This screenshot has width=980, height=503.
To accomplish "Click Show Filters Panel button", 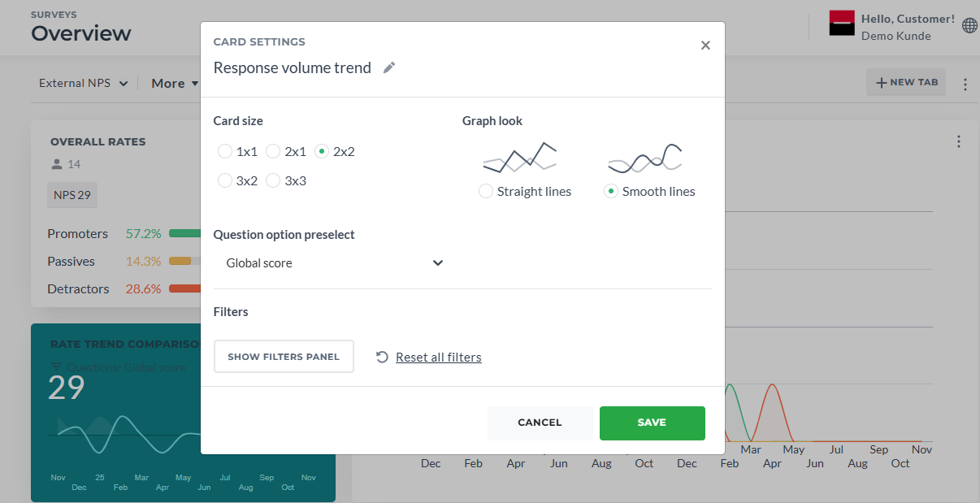I will tap(284, 357).
